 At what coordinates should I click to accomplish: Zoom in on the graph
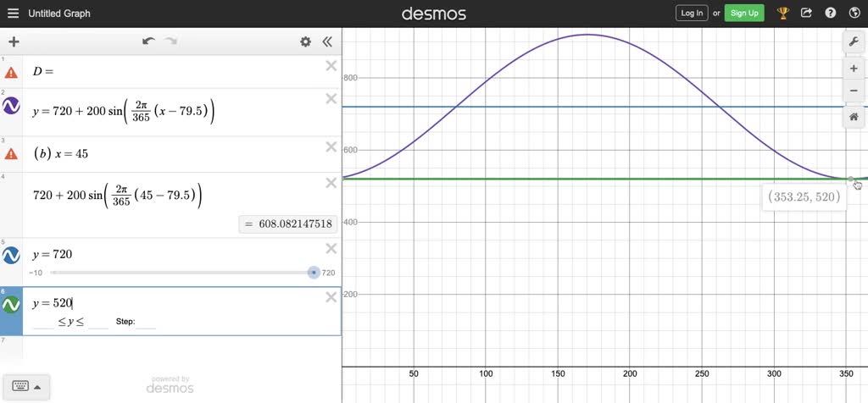point(854,69)
